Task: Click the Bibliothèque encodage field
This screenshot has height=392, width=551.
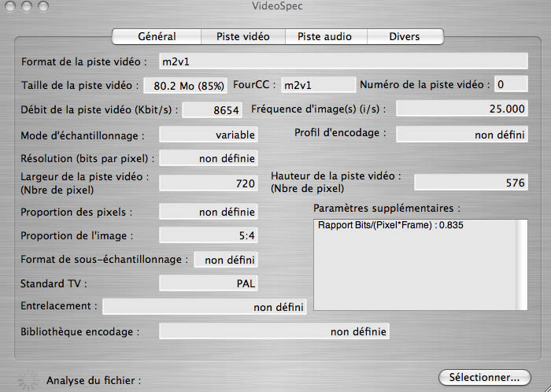Action: pyautogui.click(x=274, y=331)
